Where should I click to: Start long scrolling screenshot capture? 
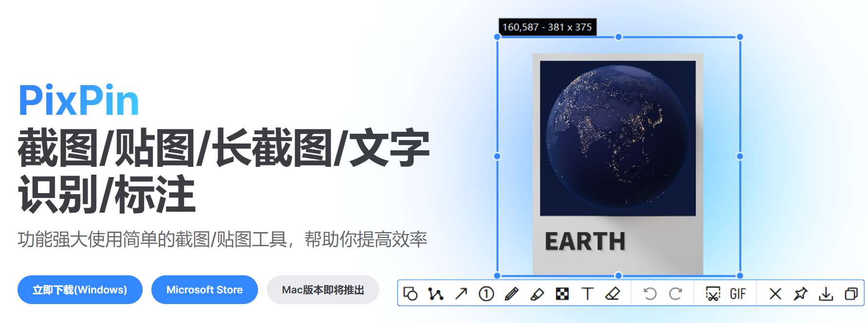(713, 293)
